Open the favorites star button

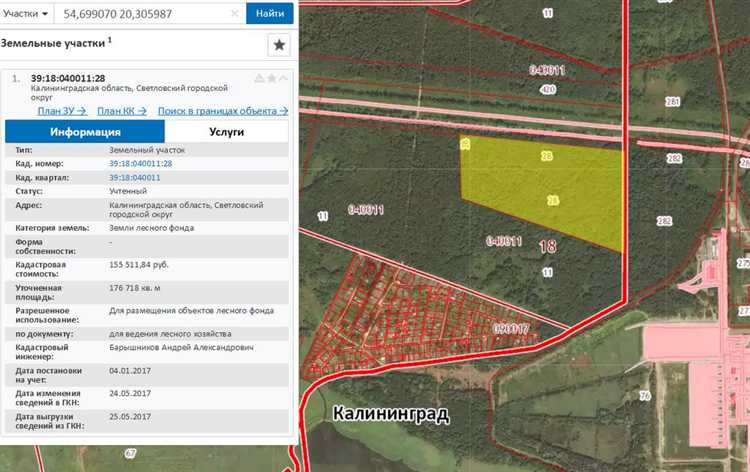tap(279, 45)
